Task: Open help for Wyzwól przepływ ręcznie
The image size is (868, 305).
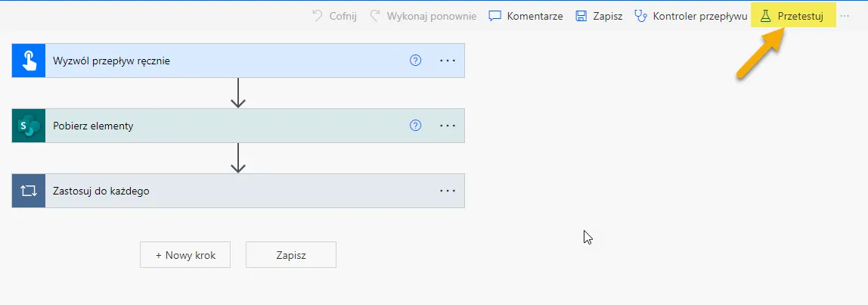Action: click(415, 61)
